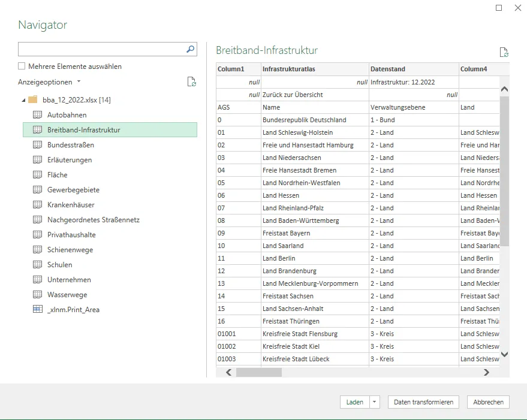Click the named range icon of _xlnm.Print_Area
527x420 pixels.
point(37,309)
